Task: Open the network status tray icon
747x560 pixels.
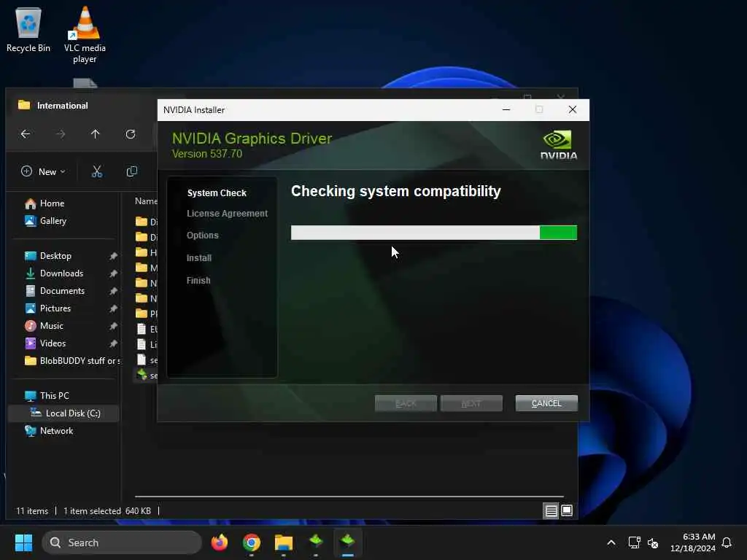Action: point(634,542)
